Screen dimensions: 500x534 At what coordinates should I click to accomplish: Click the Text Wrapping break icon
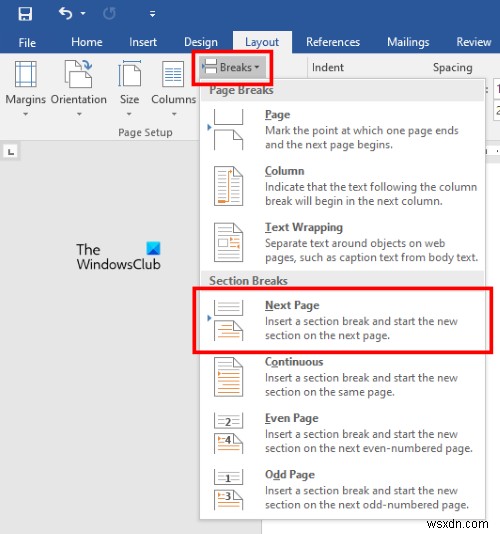[x=228, y=242]
